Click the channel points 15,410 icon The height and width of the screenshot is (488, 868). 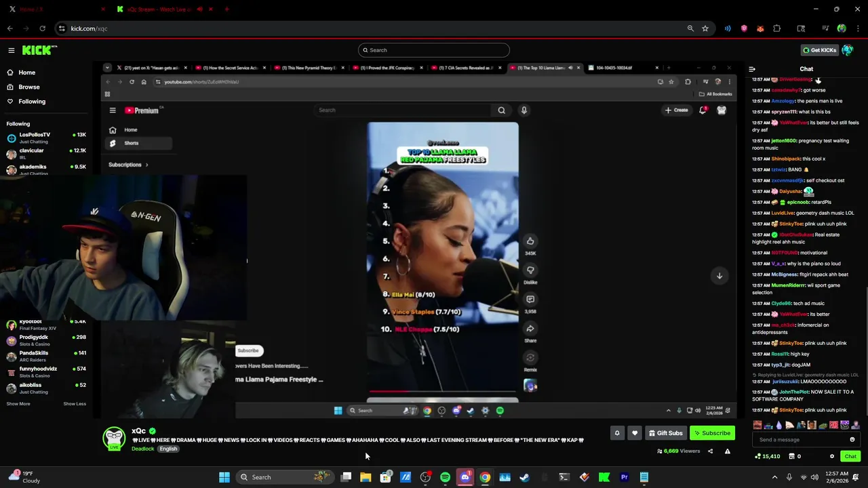tap(757, 456)
